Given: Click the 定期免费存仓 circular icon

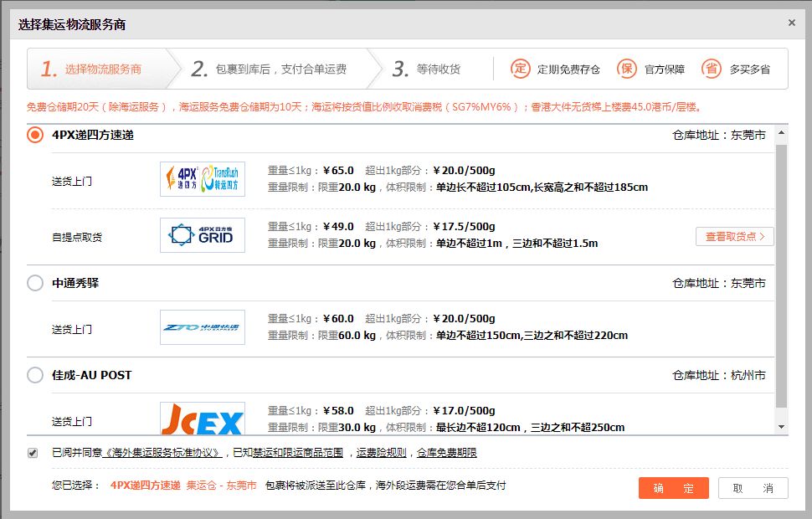Looking at the screenshot, I should click(x=520, y=69).
